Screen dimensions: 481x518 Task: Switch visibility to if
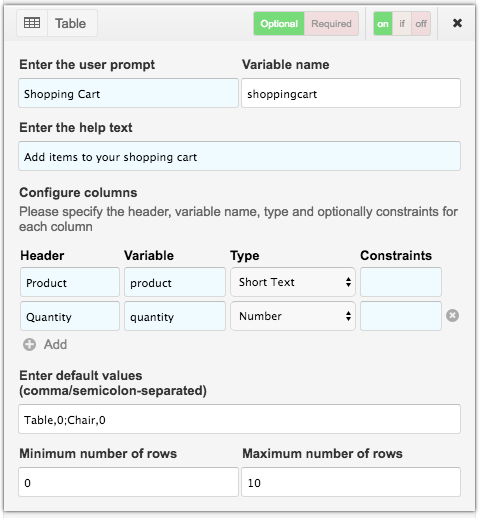[402, 24]
